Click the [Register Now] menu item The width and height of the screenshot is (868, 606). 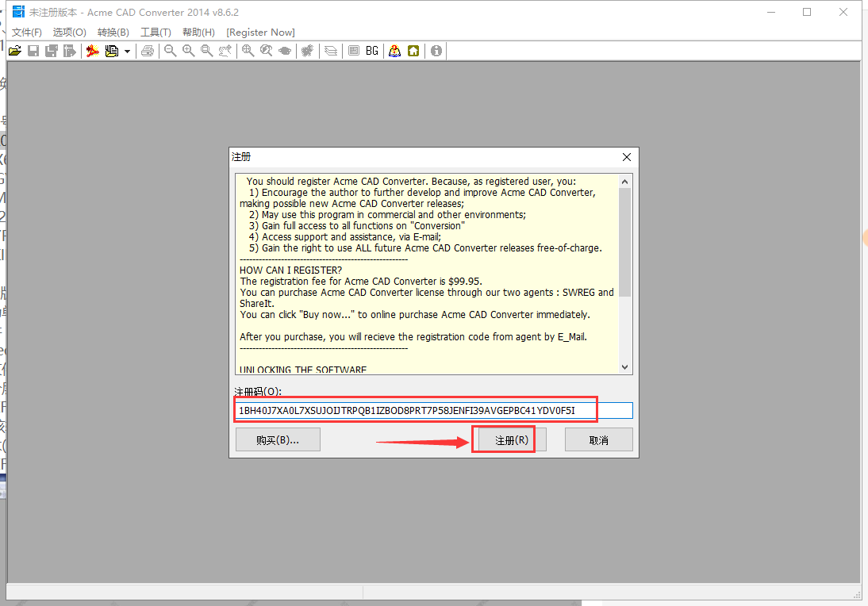(260, 33)
